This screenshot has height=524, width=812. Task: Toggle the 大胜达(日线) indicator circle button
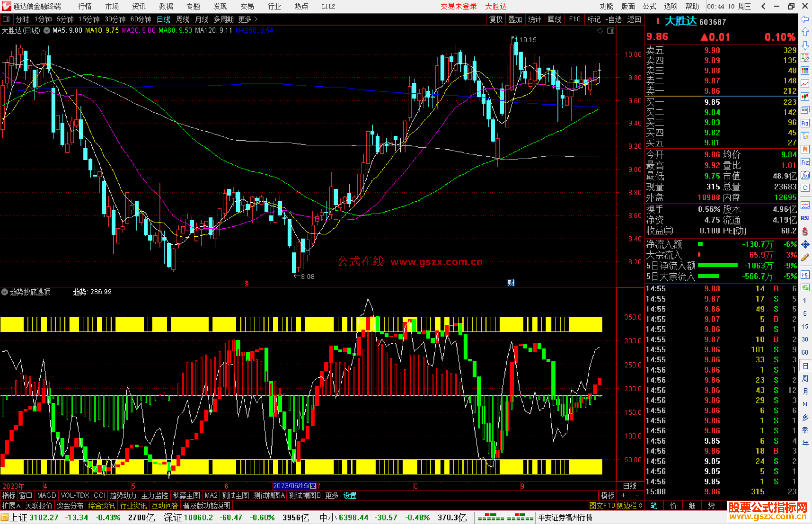(47, 31)
